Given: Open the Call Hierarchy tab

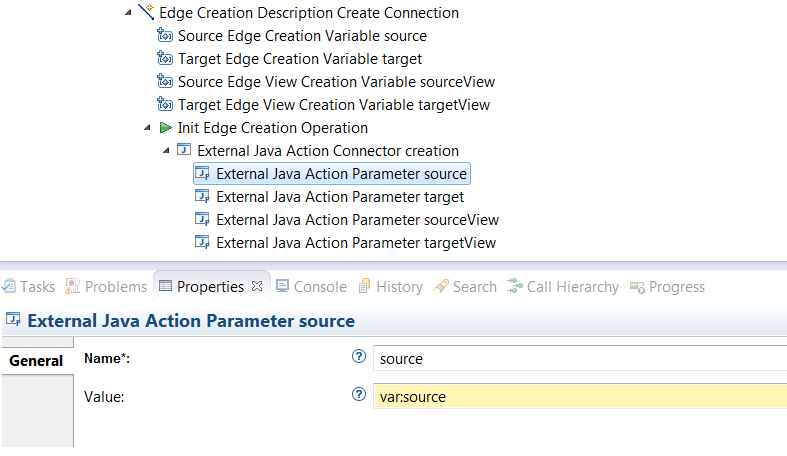Looking at the screenshot, I should coord(563,286).
